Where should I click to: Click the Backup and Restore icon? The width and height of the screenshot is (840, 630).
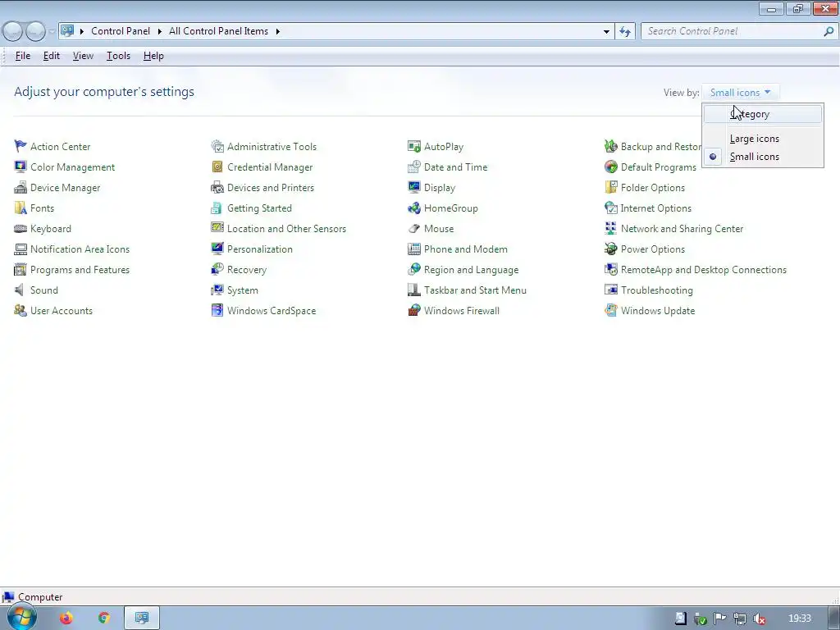(610, 146)
